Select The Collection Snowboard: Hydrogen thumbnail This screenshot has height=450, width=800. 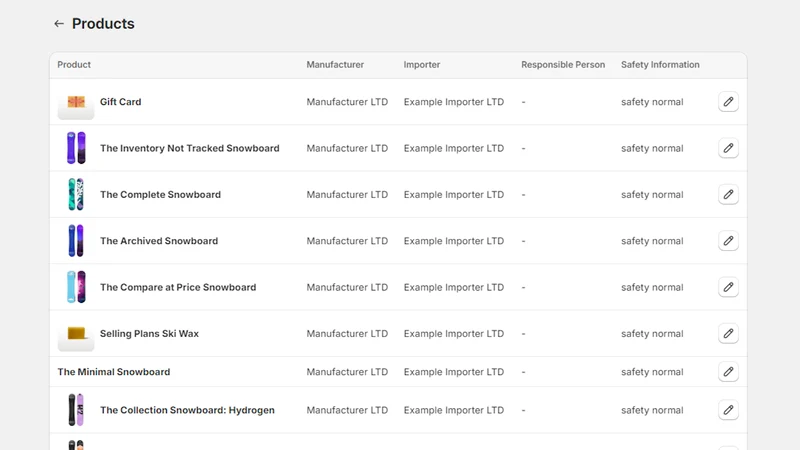pyautogui.click(x=76, y=410)
